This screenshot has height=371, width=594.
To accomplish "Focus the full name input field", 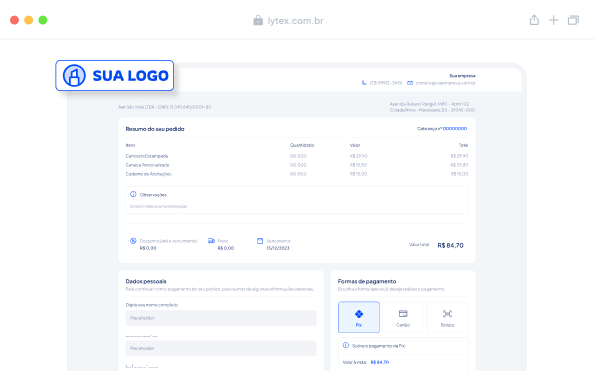I will (x=221, y=318).
